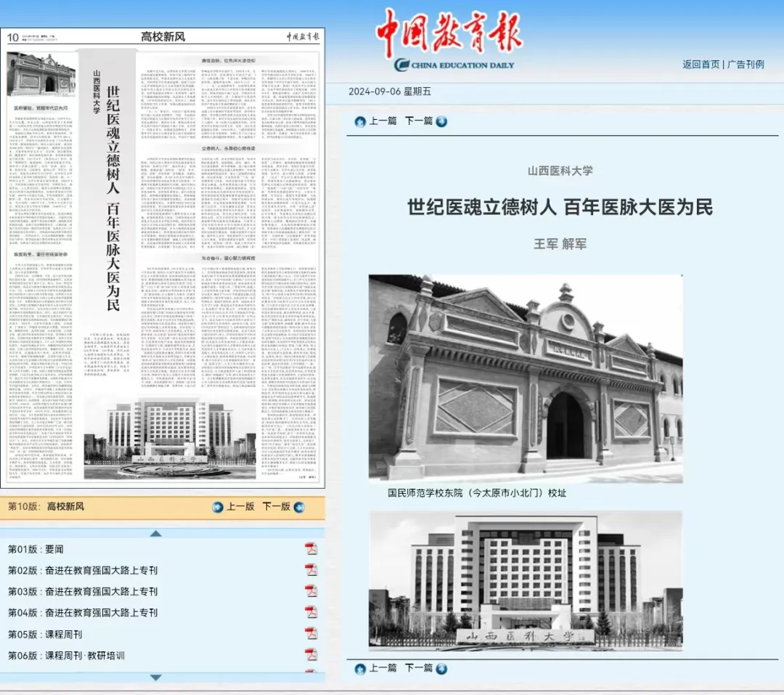Screen dimensions: 784x695
Task: Go to 返回首页 link
Action: [x=701, y=64]
